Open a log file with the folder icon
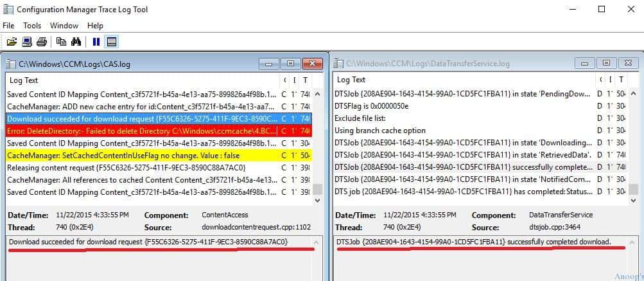Image resolution: width=644 pixels, height=281 pixels. click(12, 42)
